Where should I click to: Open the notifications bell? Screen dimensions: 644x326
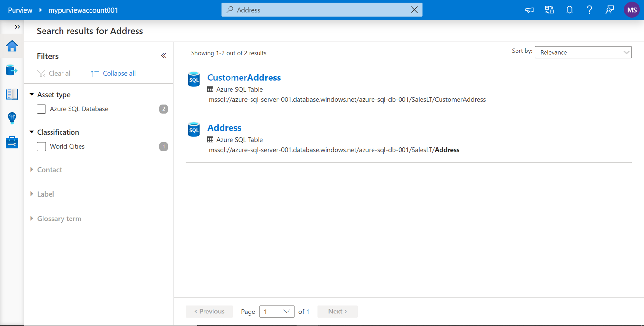[569, 10]
